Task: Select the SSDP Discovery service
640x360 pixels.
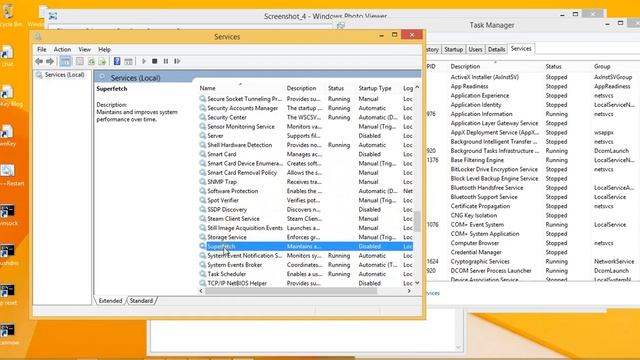Action: pos(306,209)
